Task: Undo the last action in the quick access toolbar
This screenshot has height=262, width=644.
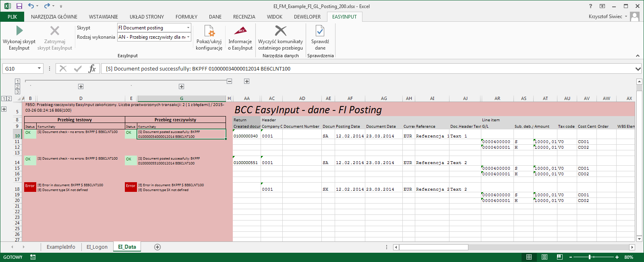Action: click(31, 6)
